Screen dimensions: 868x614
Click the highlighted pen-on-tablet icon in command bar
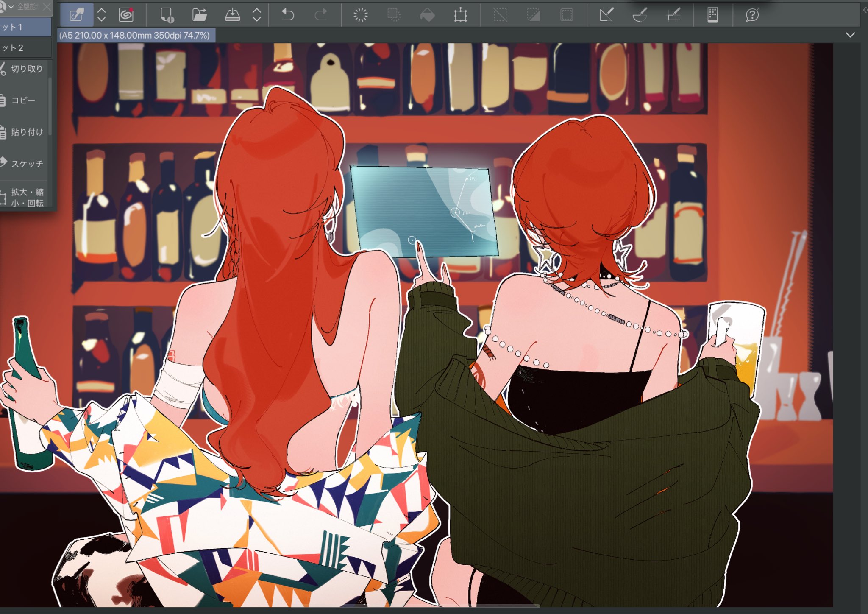(77, 16)
